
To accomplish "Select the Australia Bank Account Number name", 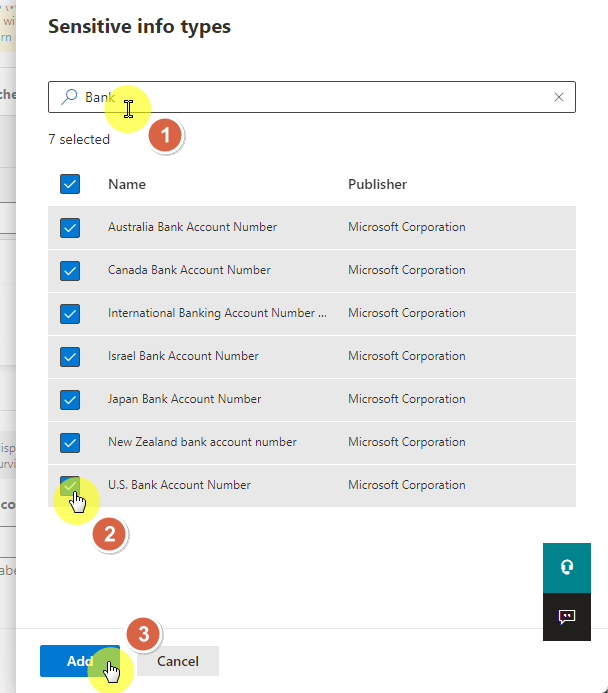I will pyautogui.click(x=192, y=227).
